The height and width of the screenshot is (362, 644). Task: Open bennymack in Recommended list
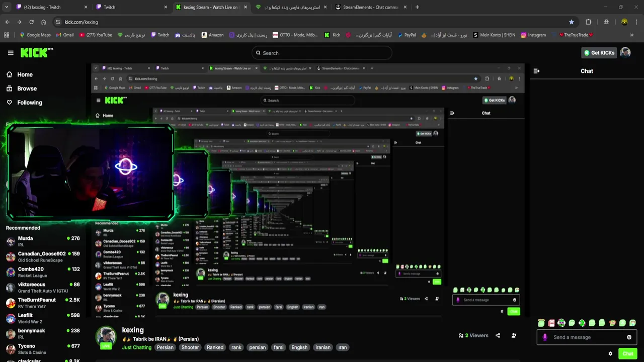pyautogui.click(x=43, y=334)
